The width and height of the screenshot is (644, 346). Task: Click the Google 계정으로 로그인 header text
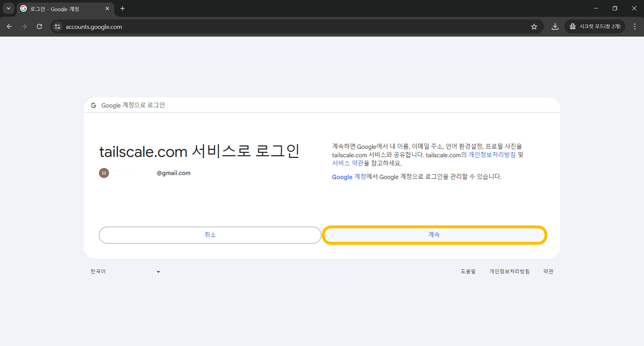click(133, 105)
